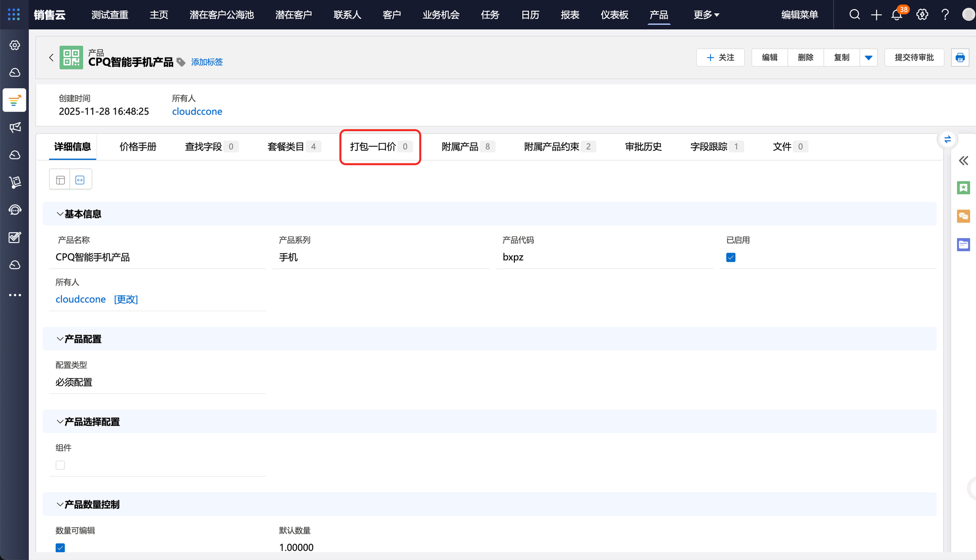Toggle the 数量可编辑 checkbox
976x560 pixels.
pyautogui.click(x=60, y=547)
